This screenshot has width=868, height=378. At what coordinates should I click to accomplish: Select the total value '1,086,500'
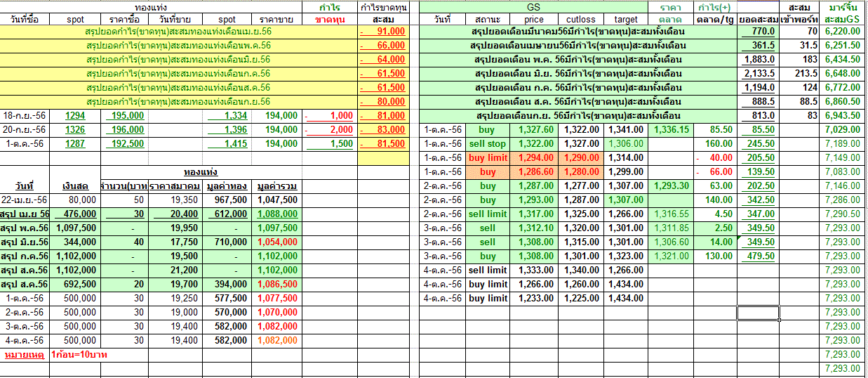277,284
